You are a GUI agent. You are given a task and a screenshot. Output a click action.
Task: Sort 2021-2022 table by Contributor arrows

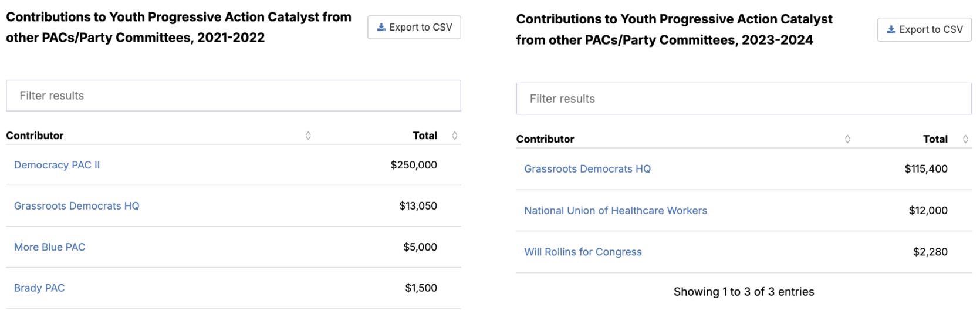click(x=308, y=136)
